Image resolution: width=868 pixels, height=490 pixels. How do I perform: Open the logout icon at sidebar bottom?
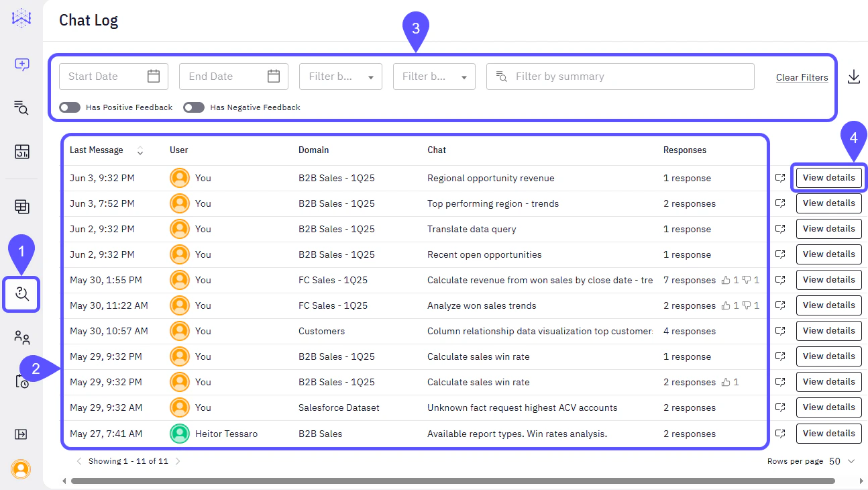(21, 434)
